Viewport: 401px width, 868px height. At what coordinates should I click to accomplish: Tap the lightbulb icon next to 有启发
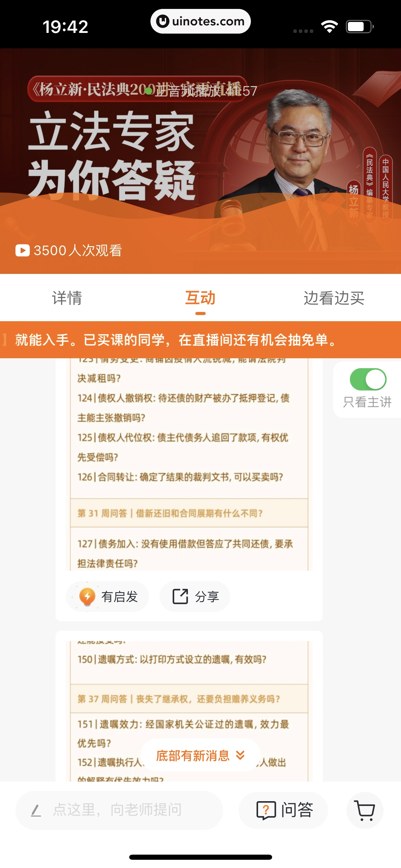coord(87,596)
